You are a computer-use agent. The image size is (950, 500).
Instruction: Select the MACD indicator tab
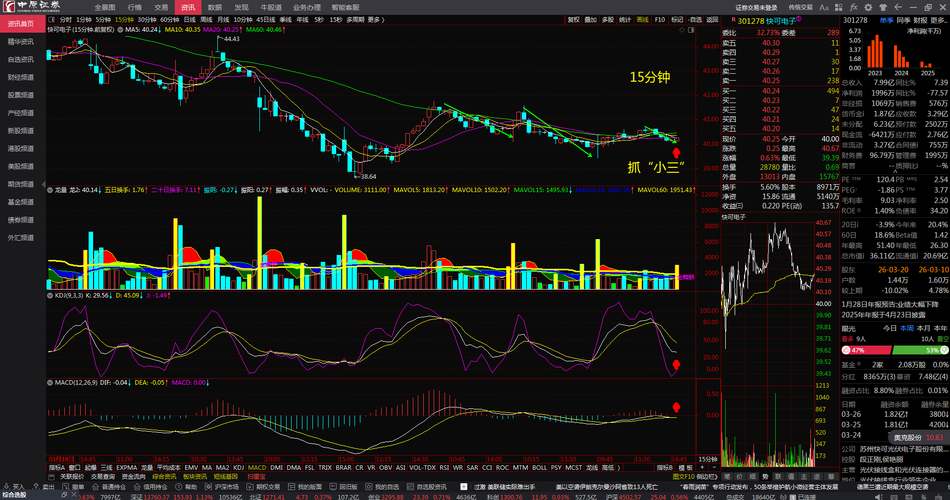[x=257, y=467]
